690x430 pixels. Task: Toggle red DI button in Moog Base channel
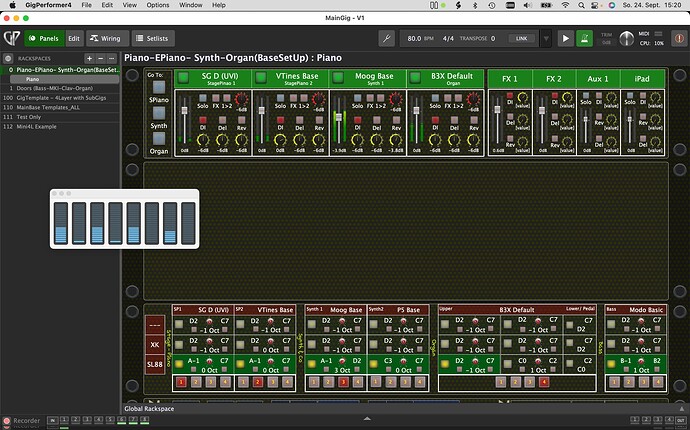(357, 120)
